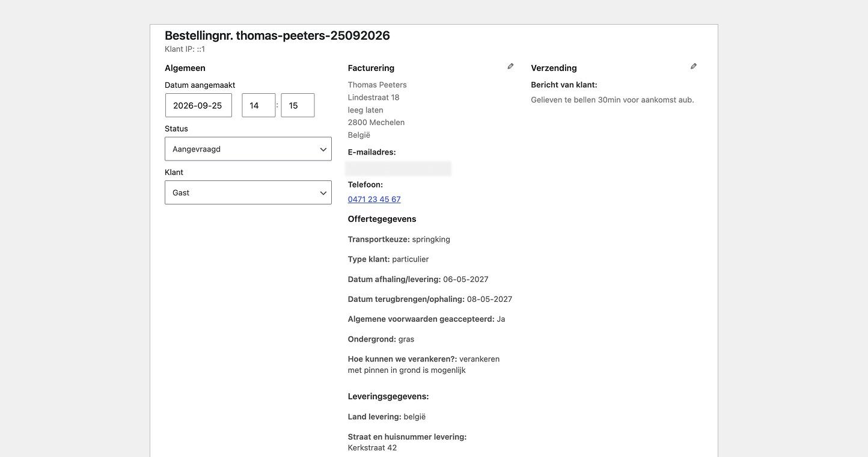Click the Leveringsgegevens heading
The image size is (868, 457).
click(x=388, y=396)
